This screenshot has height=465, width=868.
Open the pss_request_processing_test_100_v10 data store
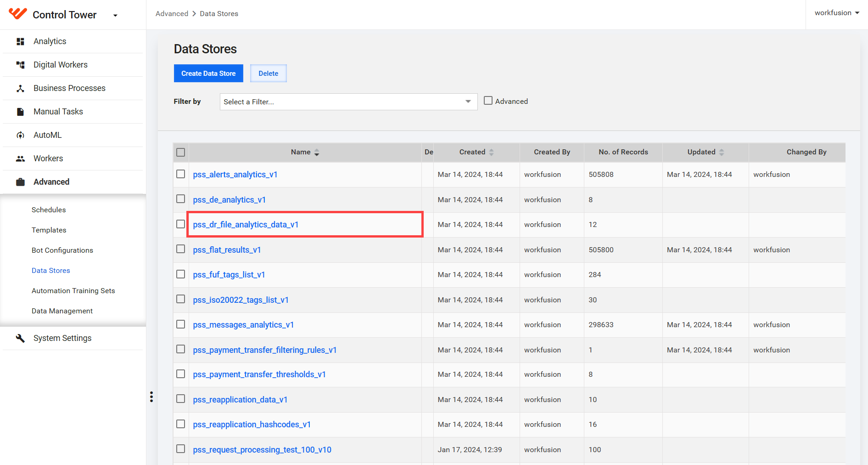click(x=262, y=450)
